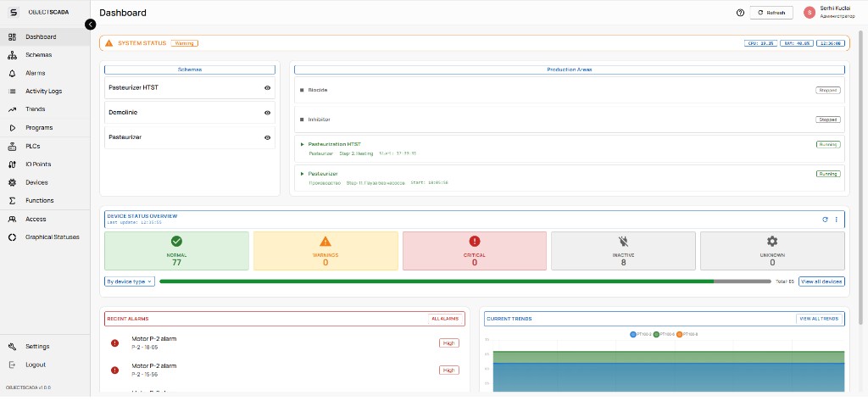The height and width of the screenshot is (401, 868).
Task: Open the help question-mark icon
Action: (x=740, y=13)
